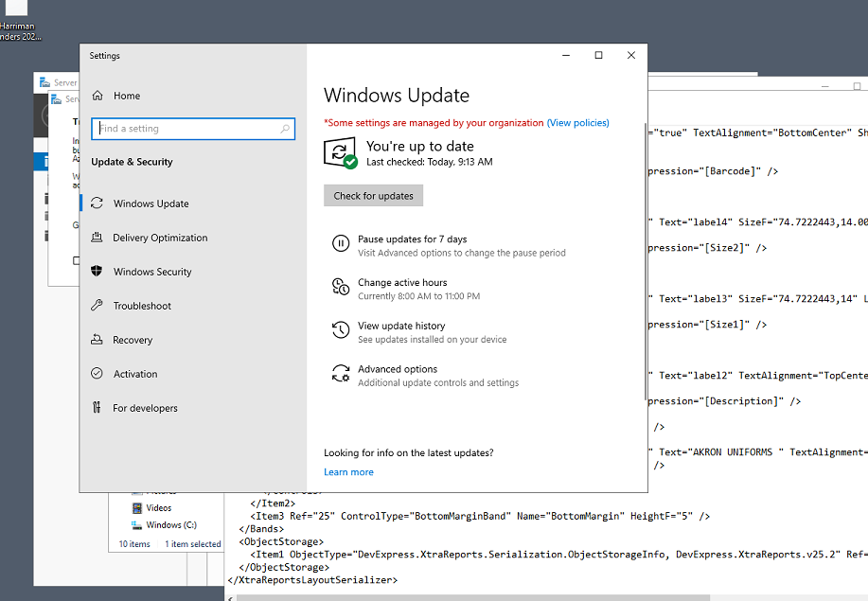
Task: Click the Troubleshoot wrench icon
Action: (x=97, y=305)
